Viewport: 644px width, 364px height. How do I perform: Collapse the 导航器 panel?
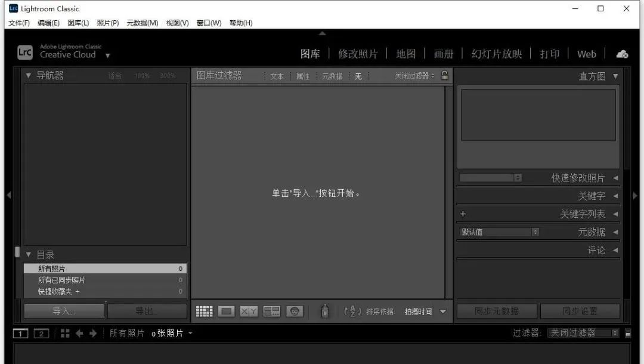[x=28, y=75]
